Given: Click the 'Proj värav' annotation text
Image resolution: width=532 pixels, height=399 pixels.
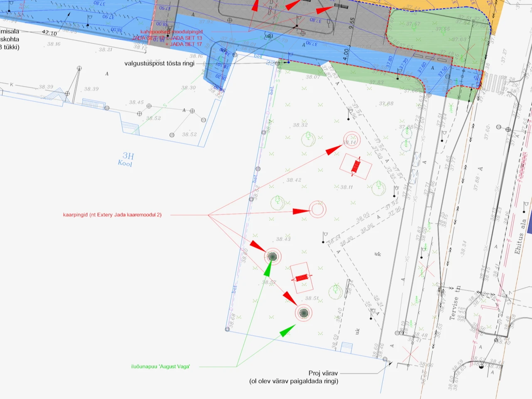Looking at the screenshot, I should (323, 373).
